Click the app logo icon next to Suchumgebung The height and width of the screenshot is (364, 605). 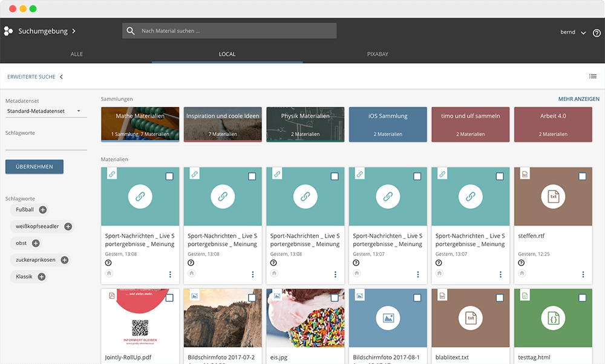[x=8, y=31]
